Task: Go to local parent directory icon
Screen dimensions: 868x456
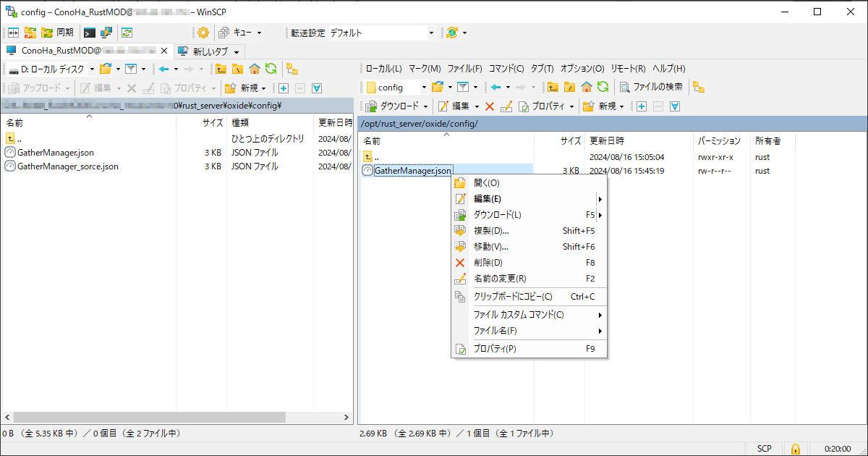Action: pyautogui.click(x=221, y=69)
